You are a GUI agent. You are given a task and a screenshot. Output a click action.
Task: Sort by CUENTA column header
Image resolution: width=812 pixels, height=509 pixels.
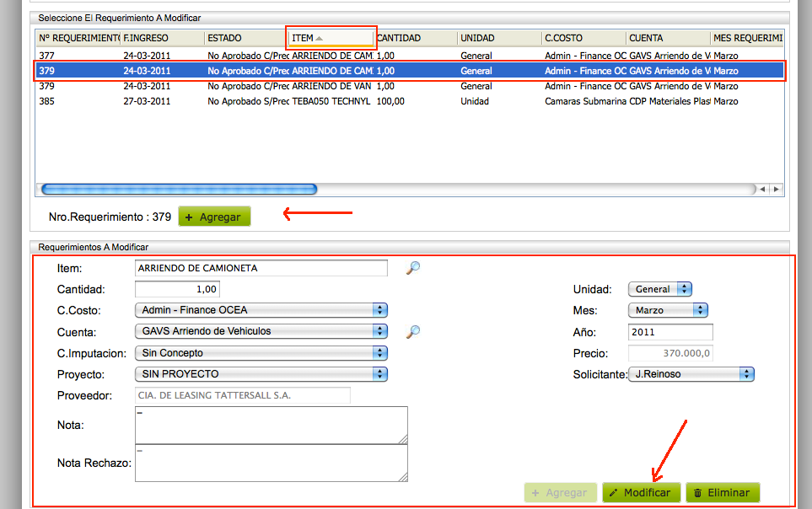point(669,38)
